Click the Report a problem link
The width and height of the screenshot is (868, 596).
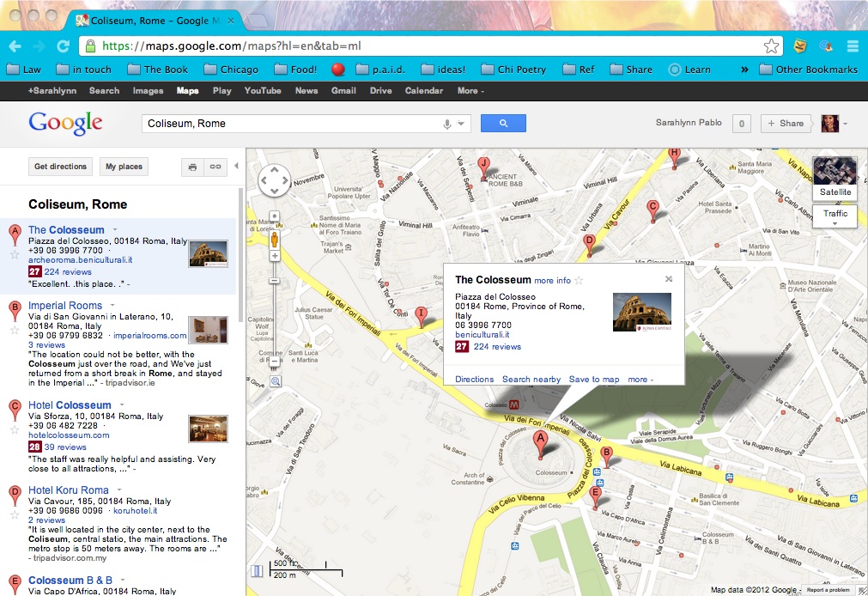828,590
